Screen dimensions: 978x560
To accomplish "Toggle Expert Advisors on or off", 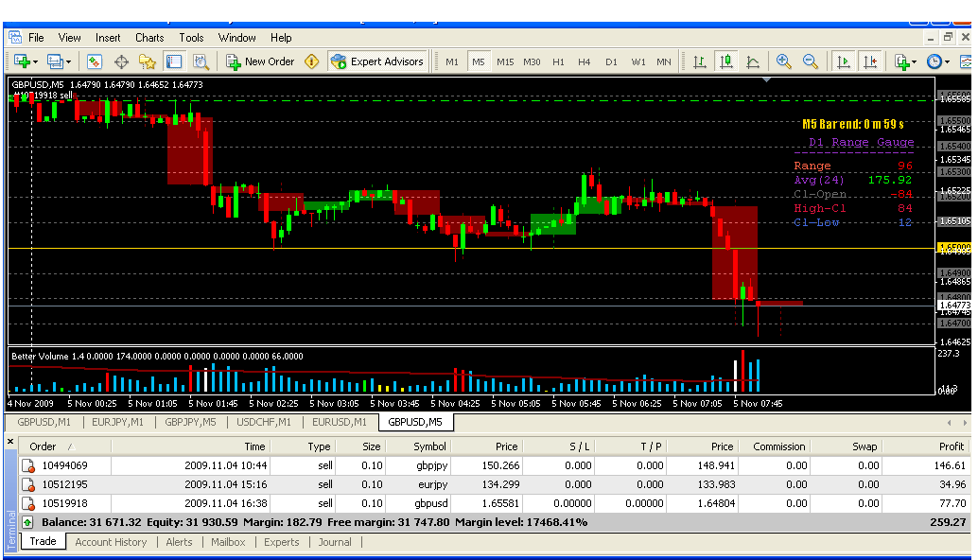I will [x=377, y=61].
